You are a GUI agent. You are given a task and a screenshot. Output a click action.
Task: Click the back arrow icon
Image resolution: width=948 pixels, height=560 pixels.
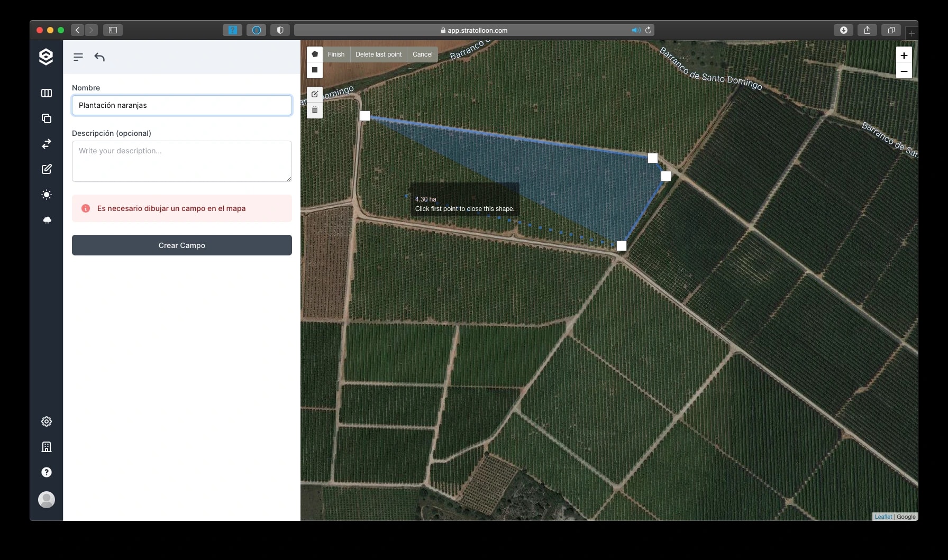99,57
